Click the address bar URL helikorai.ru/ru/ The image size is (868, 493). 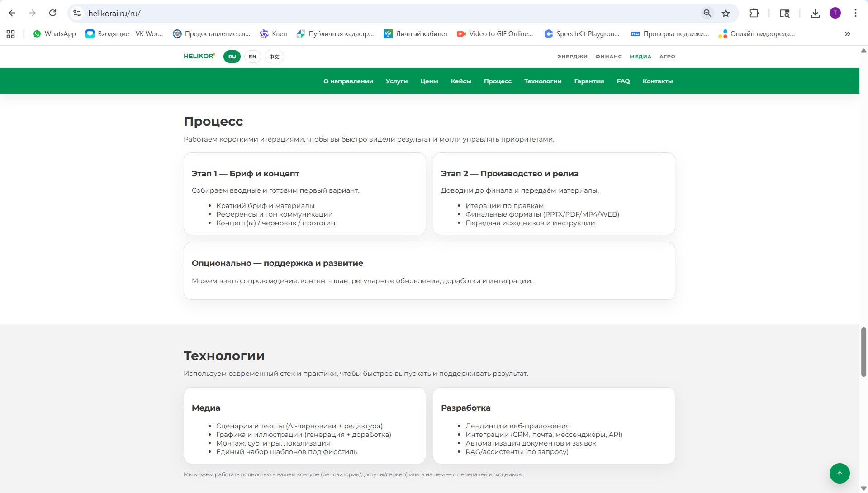pos(114,14)
